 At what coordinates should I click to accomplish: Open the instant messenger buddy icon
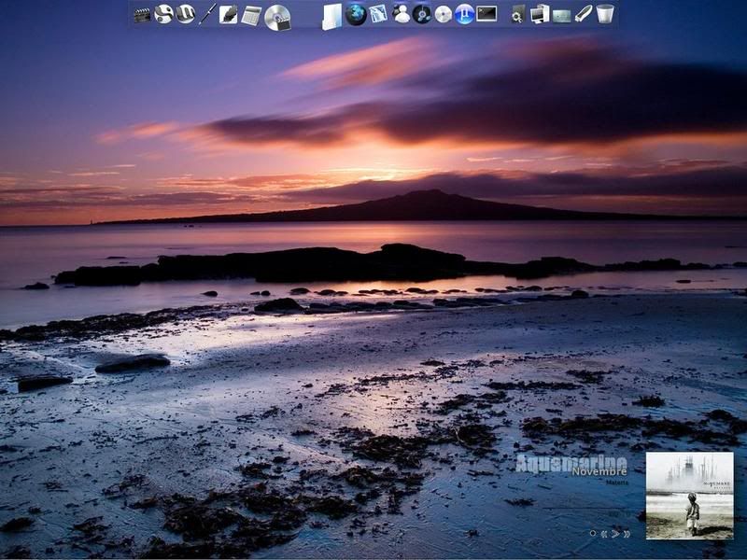(402, 14)
